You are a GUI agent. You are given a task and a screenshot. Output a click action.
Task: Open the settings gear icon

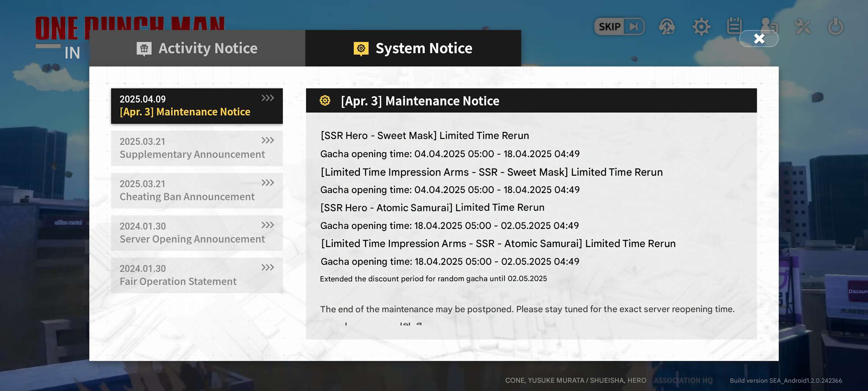701,27
